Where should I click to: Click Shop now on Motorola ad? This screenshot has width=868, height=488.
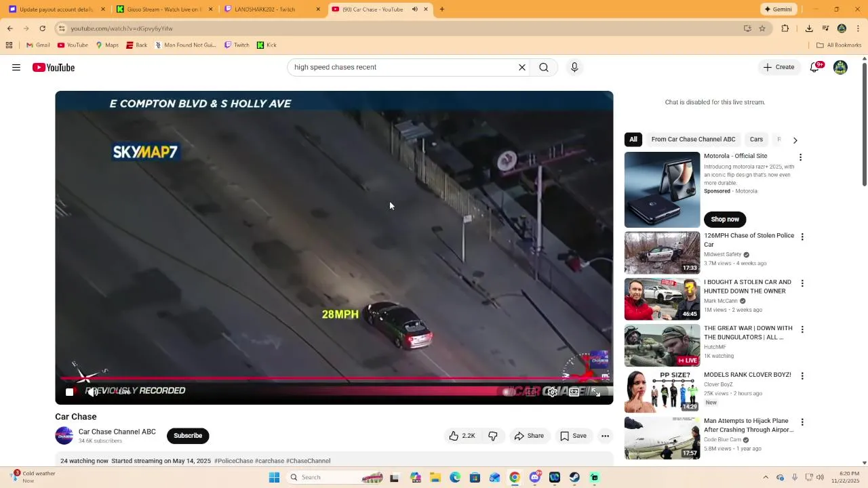[725, 219]
